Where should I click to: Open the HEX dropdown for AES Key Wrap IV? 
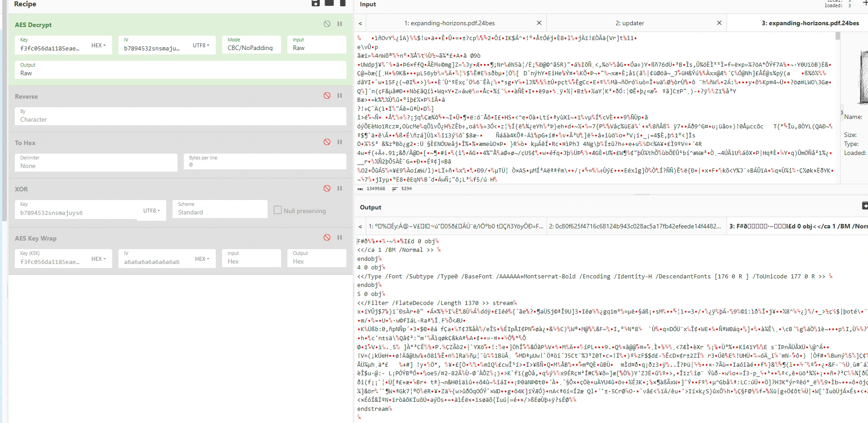coord(202,259)
